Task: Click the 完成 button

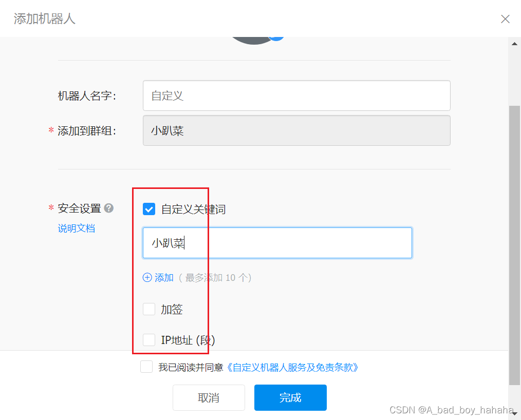Action: click(290, 398)
